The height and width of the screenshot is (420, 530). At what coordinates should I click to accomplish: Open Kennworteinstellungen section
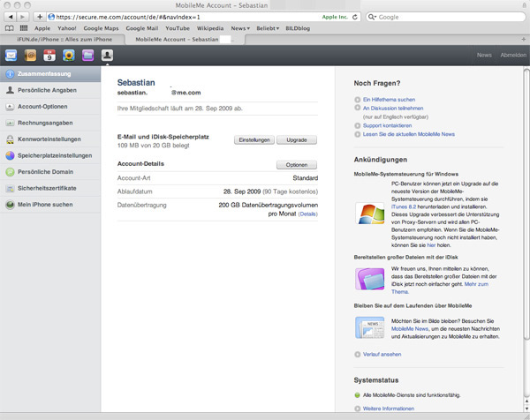coord(50,139)
